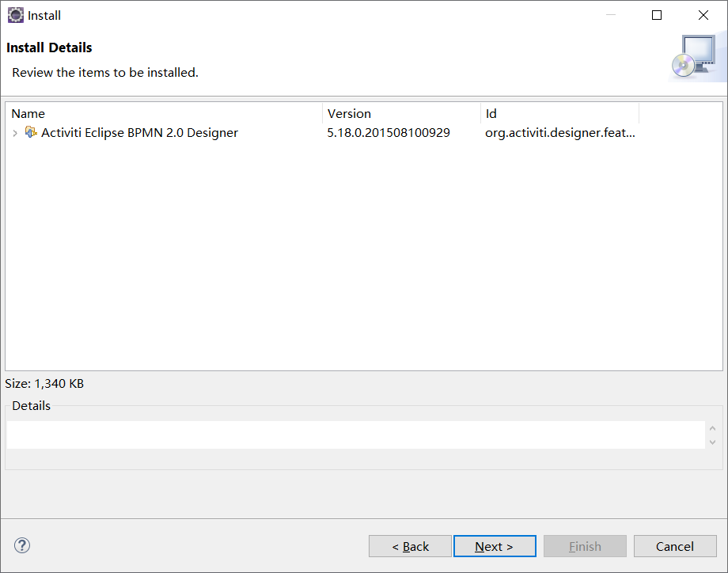This screenshot has height=573, width=728.
Task: Click the Details scroll down arrow
Action: pyautogui.click(x=713, y=442)
